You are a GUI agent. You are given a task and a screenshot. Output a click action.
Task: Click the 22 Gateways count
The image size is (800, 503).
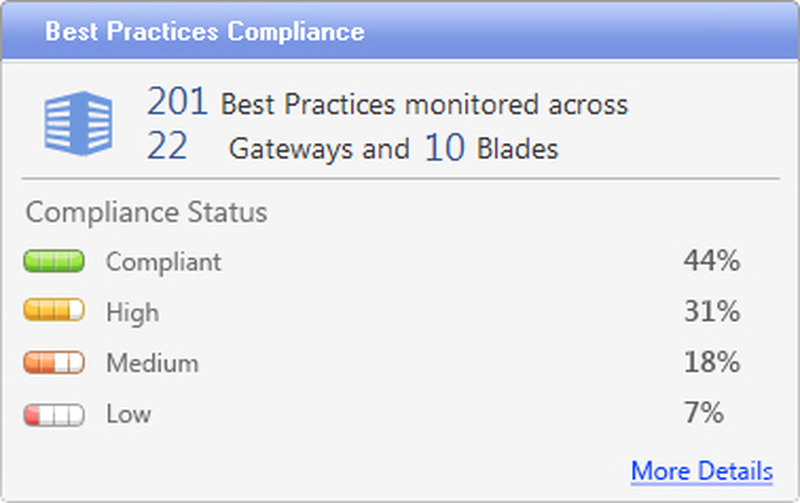tap(167, 148)
